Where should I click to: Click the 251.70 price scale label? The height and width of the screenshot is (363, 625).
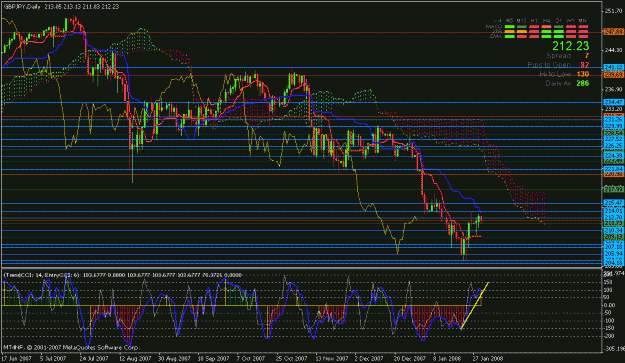pyautogui.click(x=613, y=11)
